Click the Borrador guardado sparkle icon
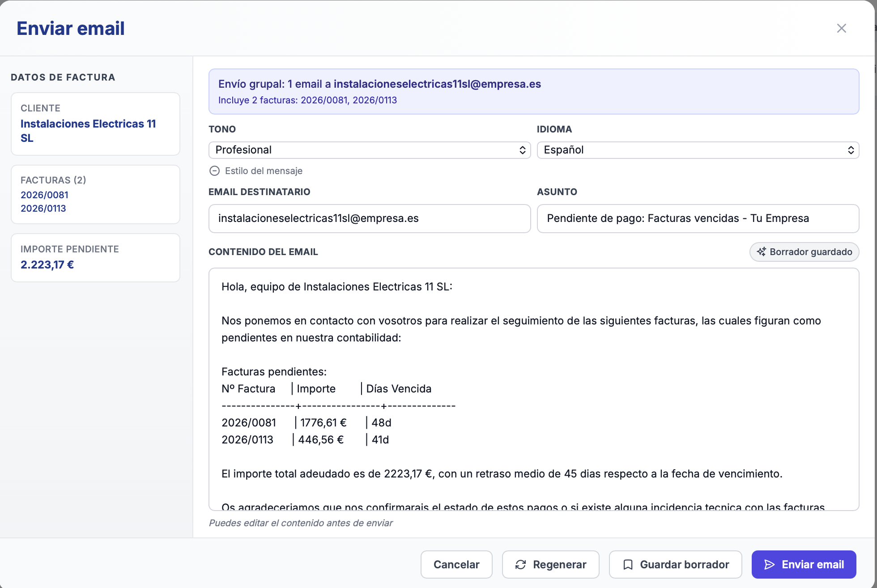Image resolution: width=877 pixels, height=588 pixels. tap(761, 252)
